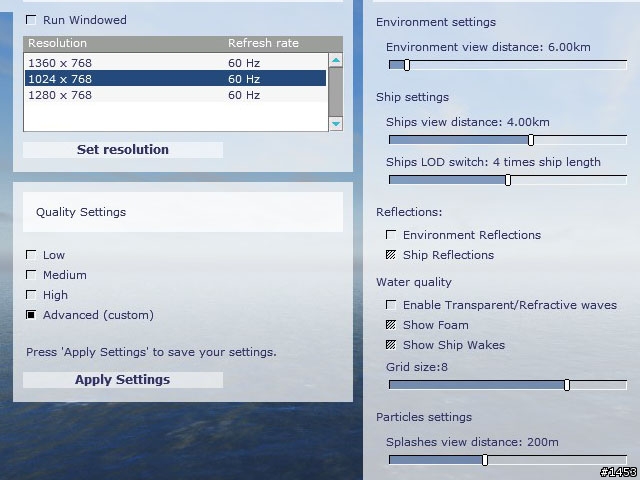640x480 pixels.
Task: Enable Environment Reflections checkbox
Action: 391,235
